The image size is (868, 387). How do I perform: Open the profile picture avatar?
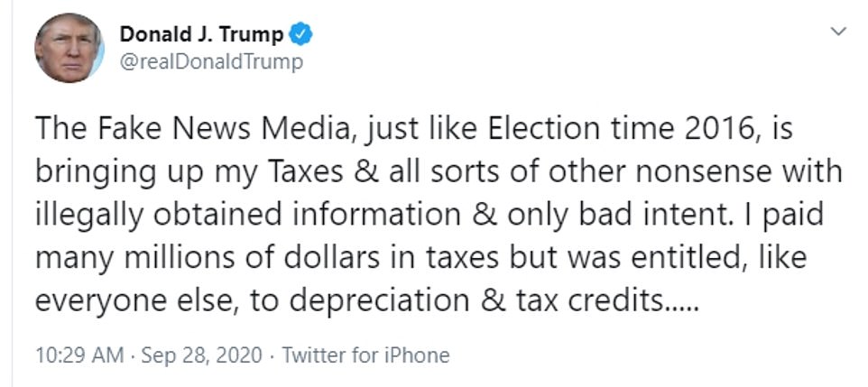(69, 49)
